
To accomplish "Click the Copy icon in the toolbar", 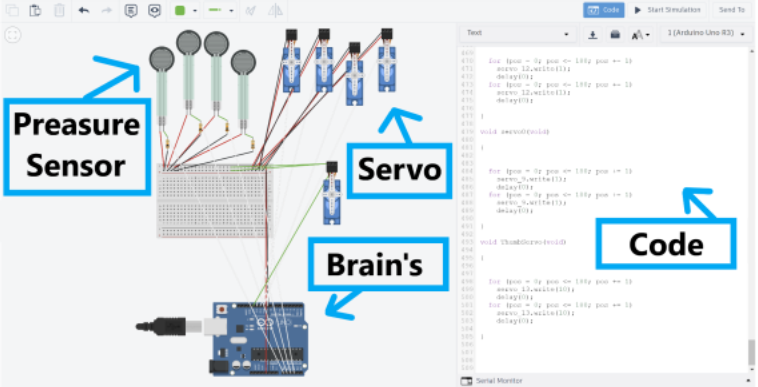I will tap(12, 10).
